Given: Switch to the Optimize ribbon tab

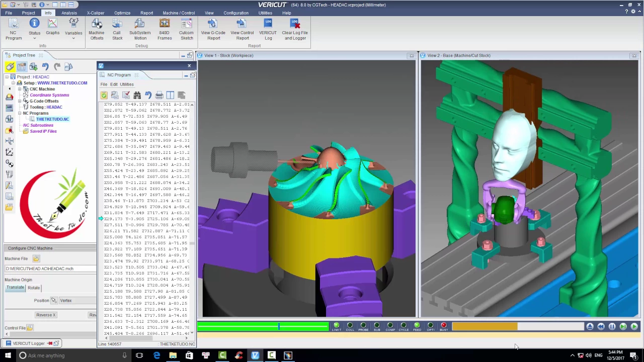Looking at the screenshot, I should coord(122,13).
